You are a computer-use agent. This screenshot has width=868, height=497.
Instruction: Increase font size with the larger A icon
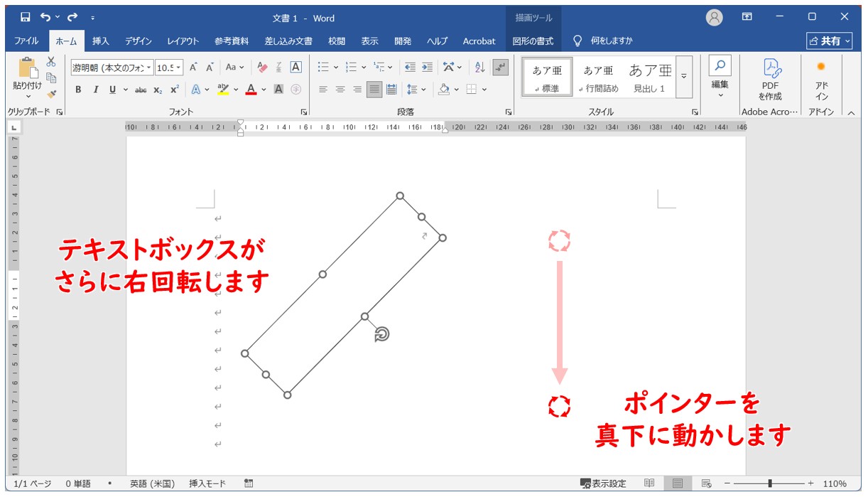click(193, 68)
